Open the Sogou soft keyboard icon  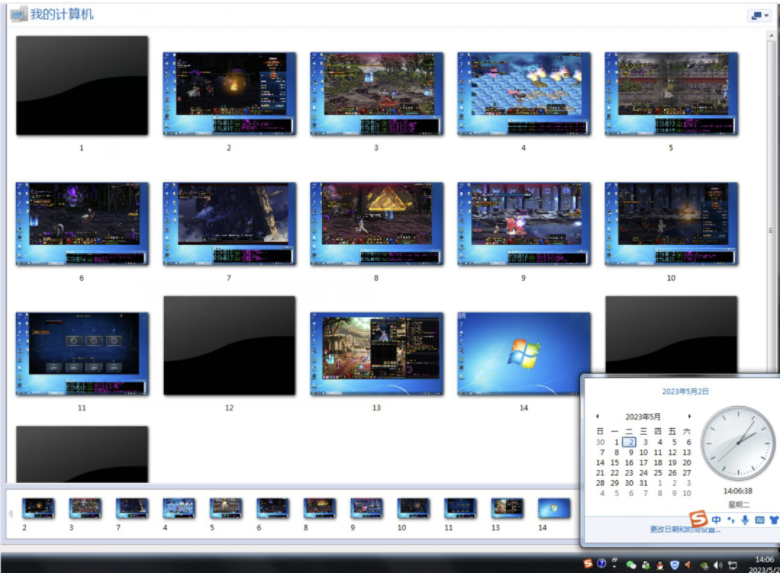pos(760,520)
